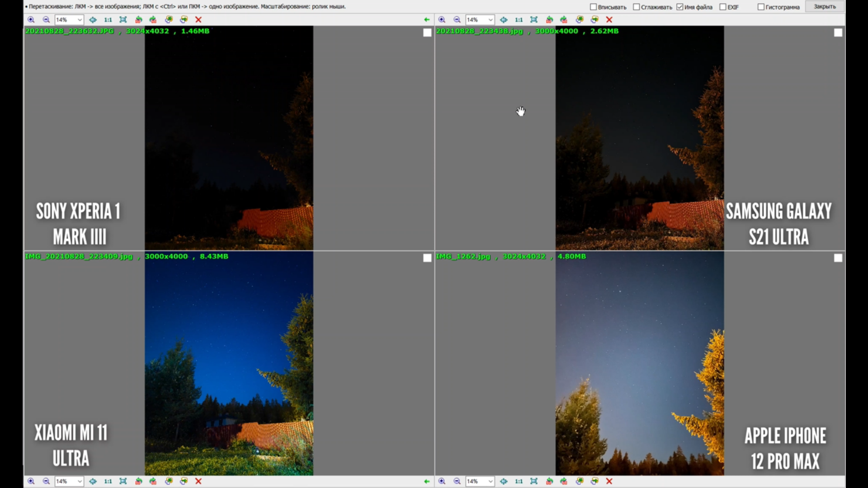Open the 14% zoom dropdown in top-right toolbar
The width and height of the screenshot is (868, 488).
click(491, 19)
